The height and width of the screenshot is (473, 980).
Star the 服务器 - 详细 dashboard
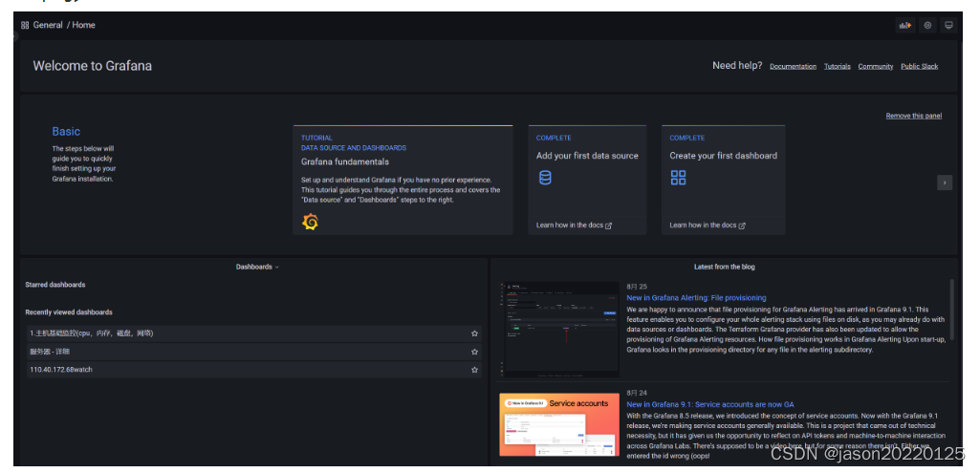[x=474, y=352]
